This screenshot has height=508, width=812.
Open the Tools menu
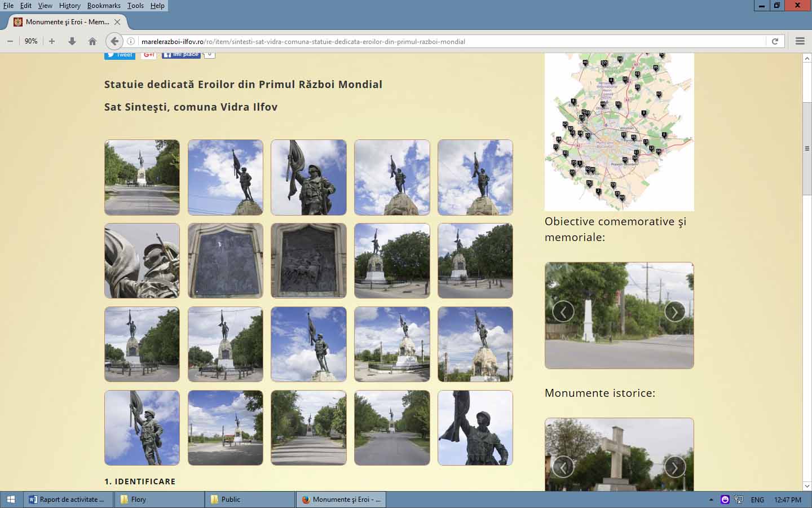click(135, 6)
